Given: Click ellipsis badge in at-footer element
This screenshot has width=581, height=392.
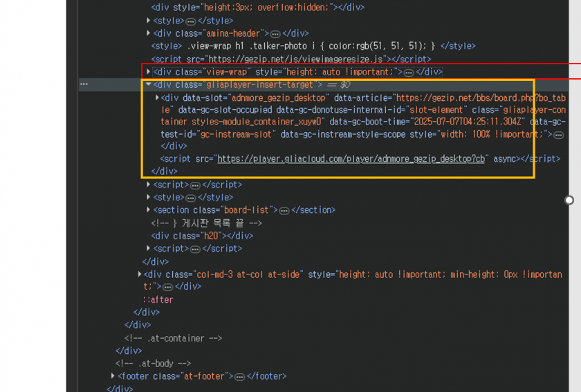Looking at the screenshot, I should [x=240, y=377].
